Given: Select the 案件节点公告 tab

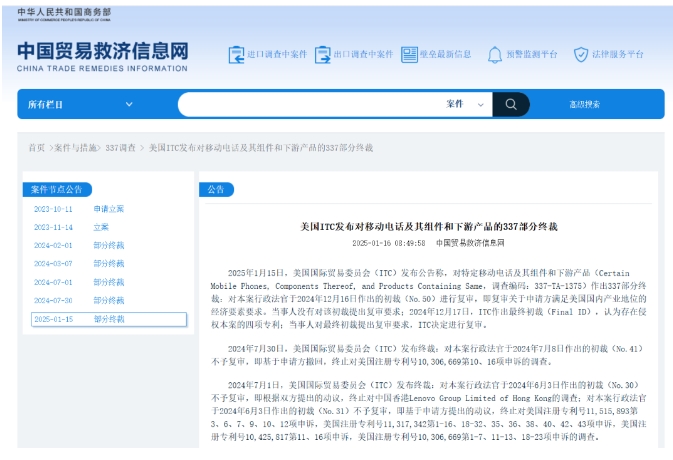Looking at the screenshot, I should [x=57, y=189].
